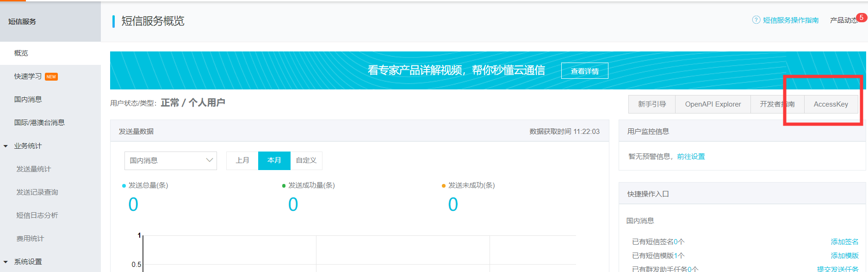Screen dimensions: 868x272
Task: Open 国际/港澳台消息 in the sidebar
Action: [39, 123]
